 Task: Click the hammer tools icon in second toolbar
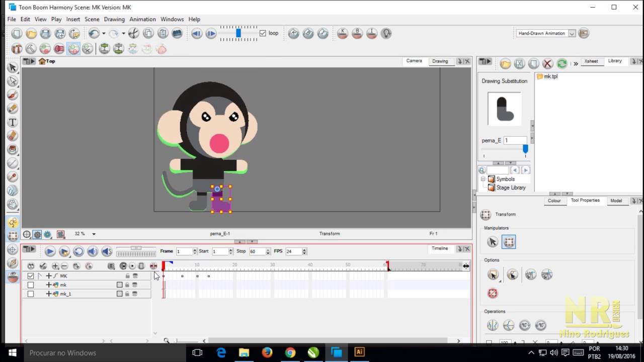[x=17, y=49]
